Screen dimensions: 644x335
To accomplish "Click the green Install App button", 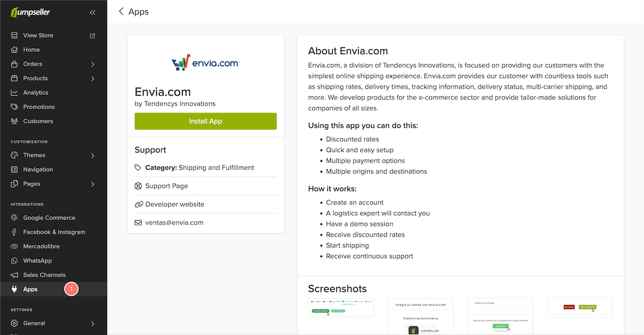I will coord(206,121).
